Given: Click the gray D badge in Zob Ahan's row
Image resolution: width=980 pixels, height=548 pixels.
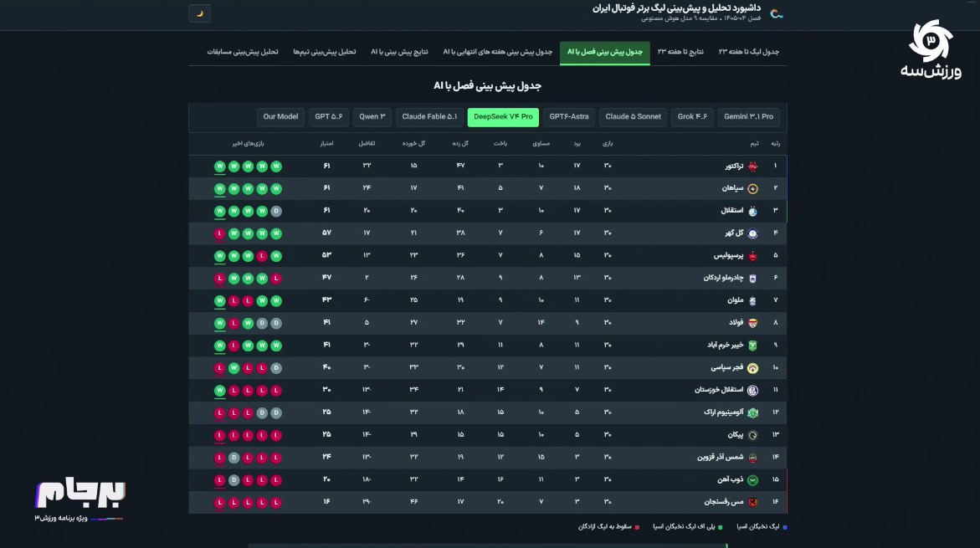Looking at the screenshot, I should [233, 480].
